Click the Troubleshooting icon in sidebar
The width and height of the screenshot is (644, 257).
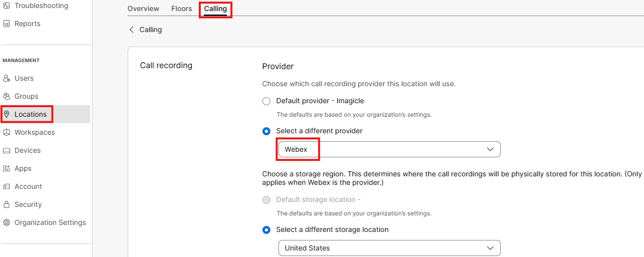coord(7,6)
